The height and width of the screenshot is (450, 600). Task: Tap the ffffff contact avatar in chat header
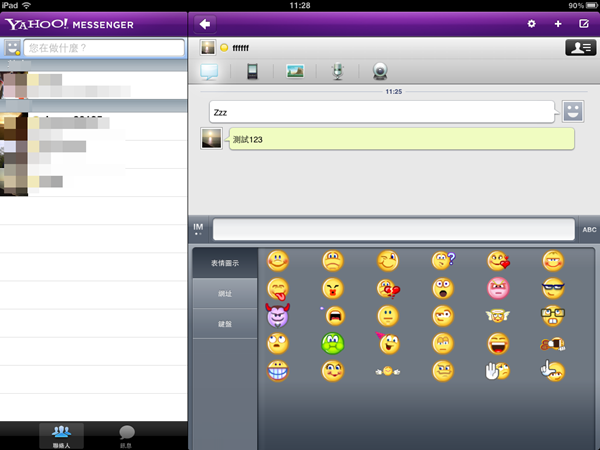(x=208, y=48)
